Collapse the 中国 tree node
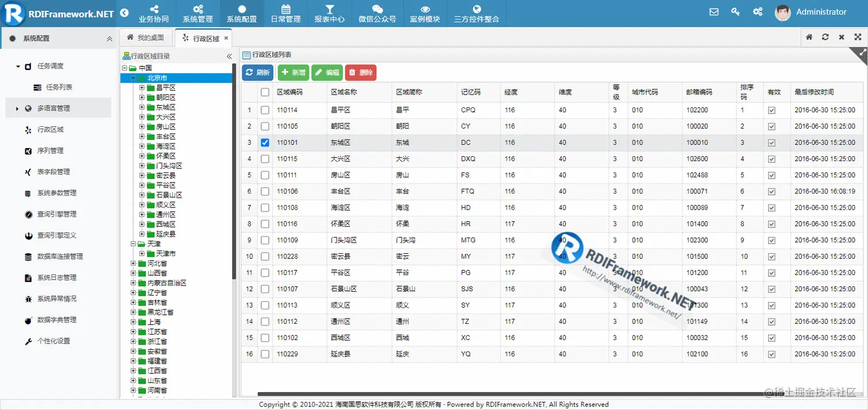The height and width of the screenshot is (410, 868). pyautogui.click(x=125, y=68)
